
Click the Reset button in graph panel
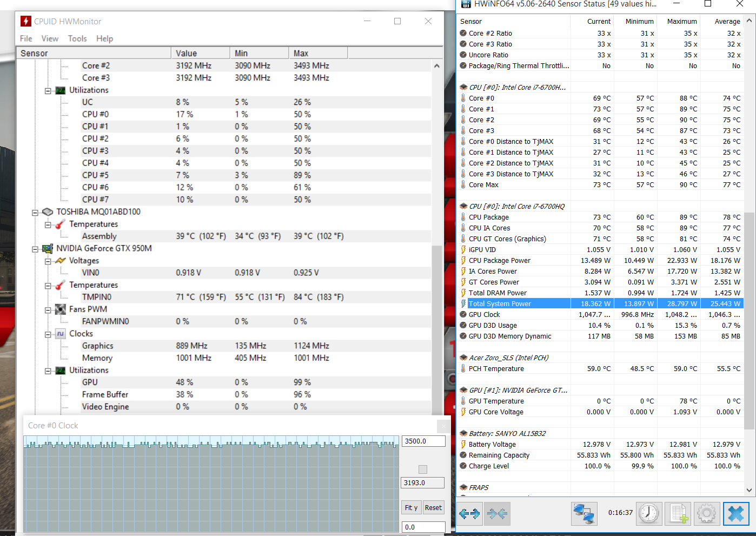coord(433,507)
